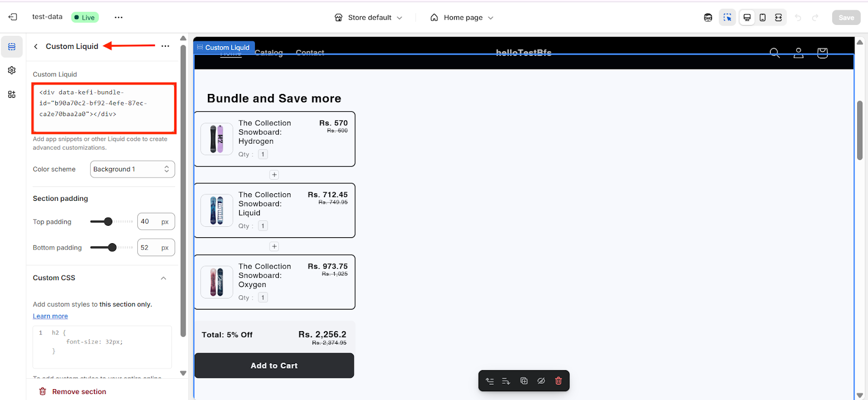
Task: Click the duplicate section icon in floating toolbar
Action: pyautogui.click(x=524, y=381)
